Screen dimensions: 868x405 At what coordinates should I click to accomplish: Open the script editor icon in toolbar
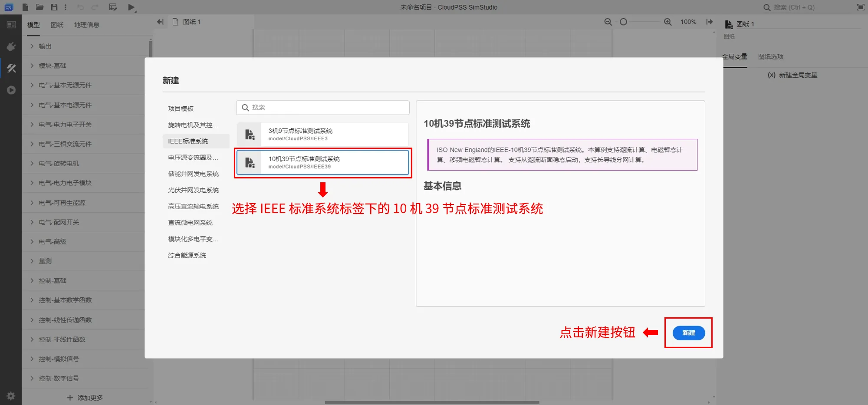click(x=113, y=7)
